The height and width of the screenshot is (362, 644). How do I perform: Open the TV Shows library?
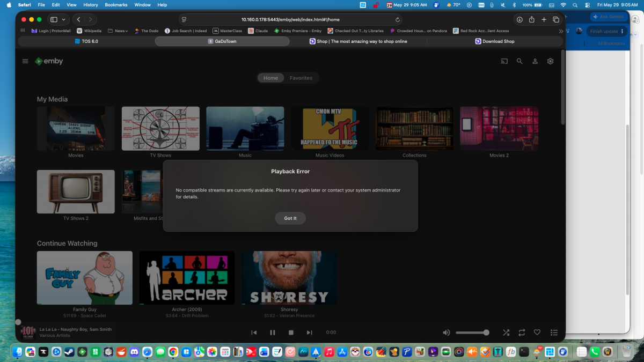160,129
